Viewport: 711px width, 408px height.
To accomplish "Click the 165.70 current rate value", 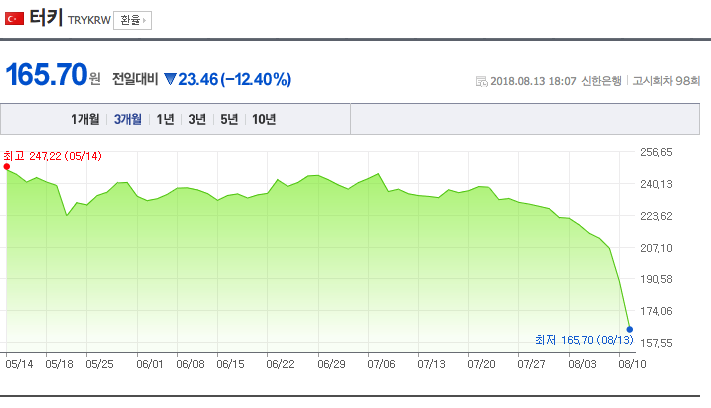I will (46, 75).
